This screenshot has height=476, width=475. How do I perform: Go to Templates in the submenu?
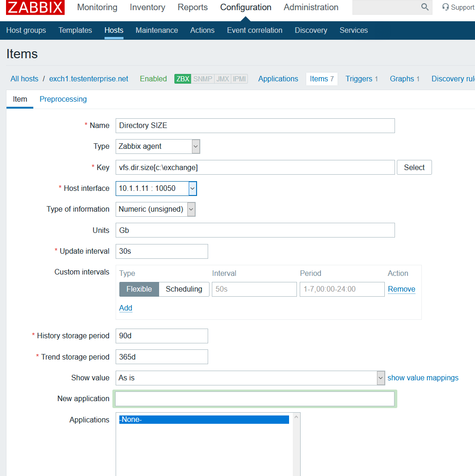pos(75,31)
